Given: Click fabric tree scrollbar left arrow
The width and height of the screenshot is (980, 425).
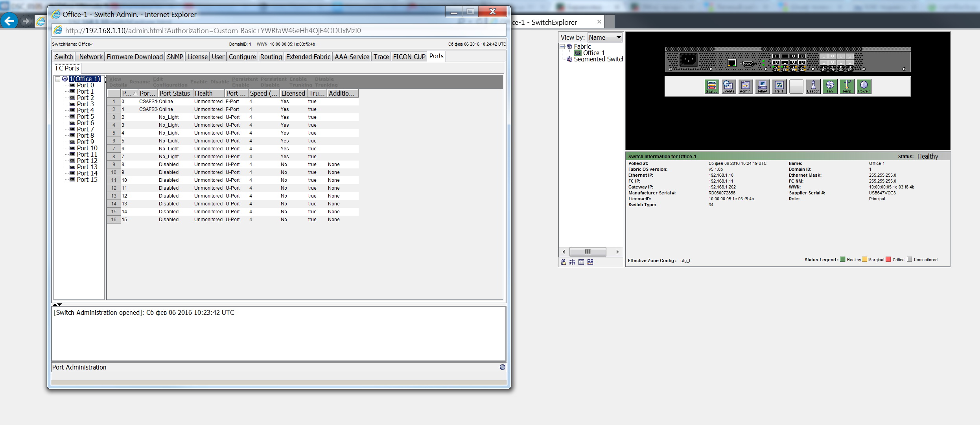Looking at the screenshot, I should (564, 252).
